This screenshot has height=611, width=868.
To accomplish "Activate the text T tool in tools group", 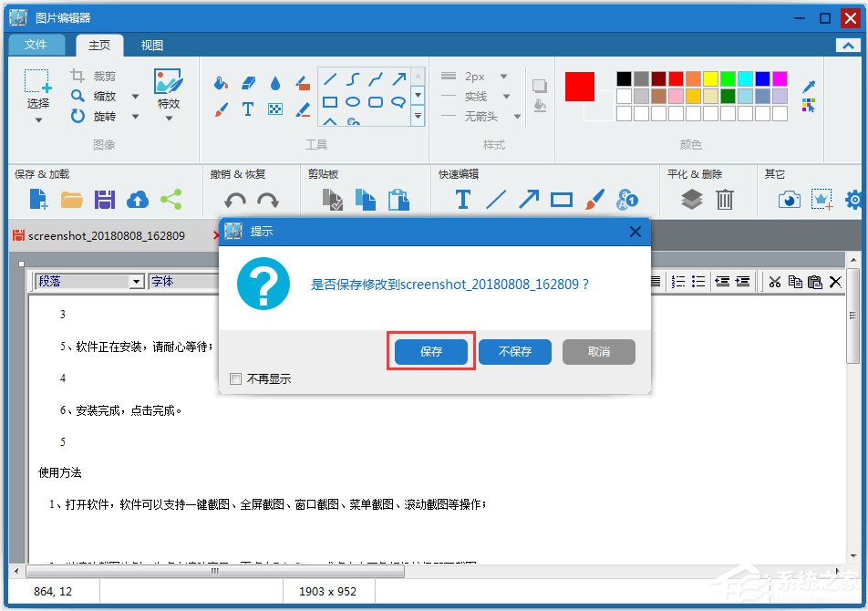I will click(248, 109).
